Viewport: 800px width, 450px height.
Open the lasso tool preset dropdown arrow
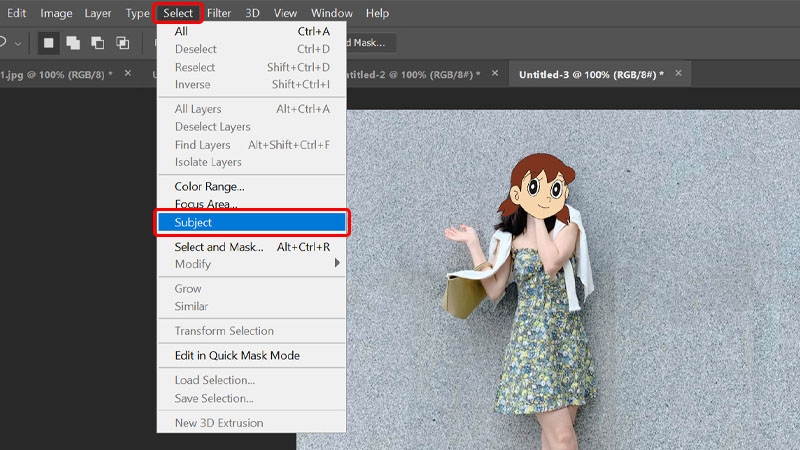tap(18, 44)
